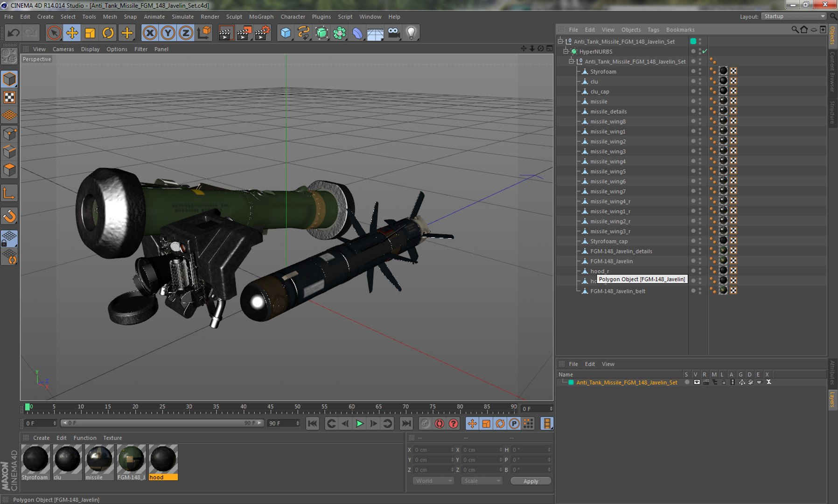
Task: Open the Simulate menu
Action: [182, 16]
